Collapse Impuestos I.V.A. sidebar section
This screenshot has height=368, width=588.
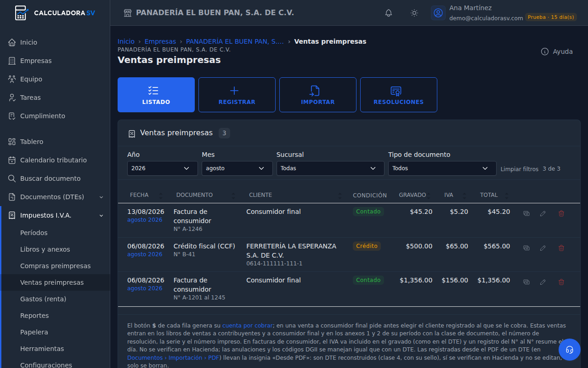tap(56, 215)
